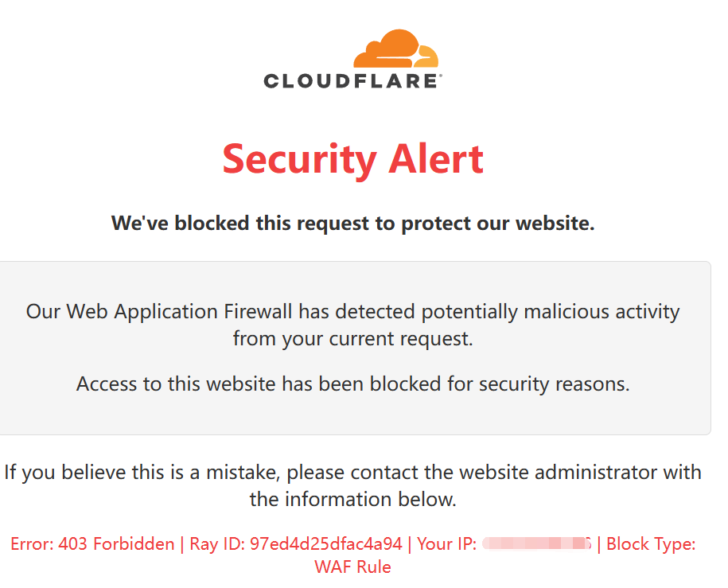Screen dimensions: 728x588
Task: Click the 'Your IP:' label
Action: (446, 544)
